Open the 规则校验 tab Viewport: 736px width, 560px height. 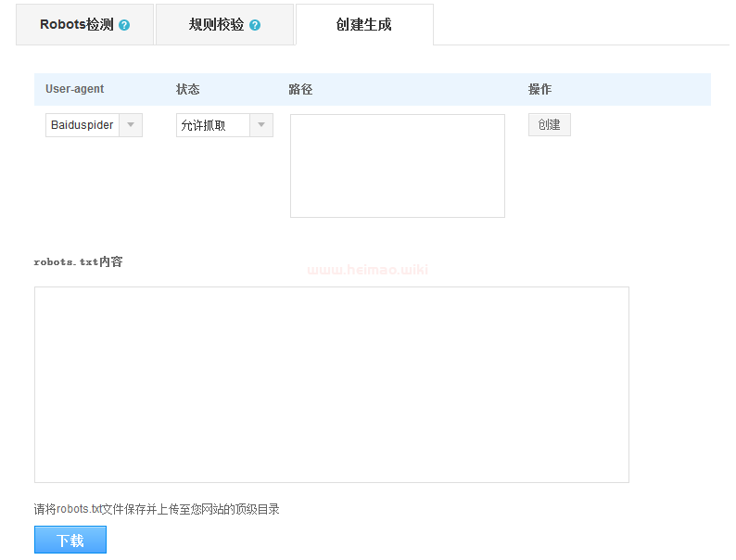[x=216, y=25]
